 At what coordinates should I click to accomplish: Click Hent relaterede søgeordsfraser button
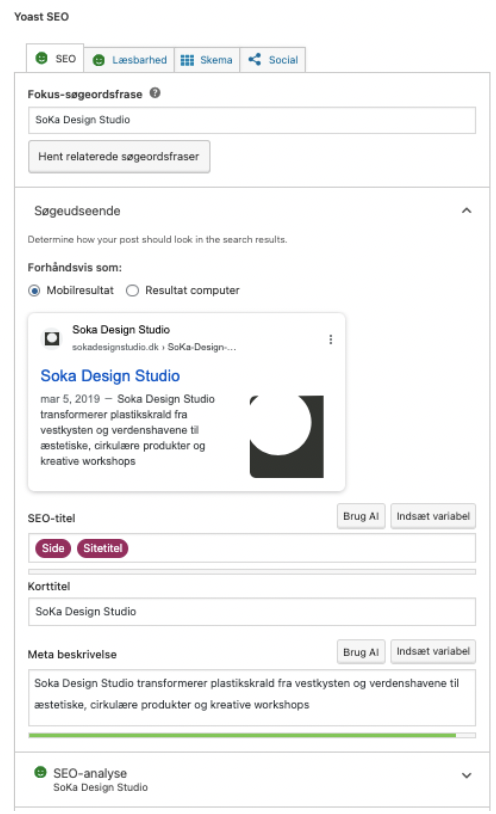click(x=119, y=156)
